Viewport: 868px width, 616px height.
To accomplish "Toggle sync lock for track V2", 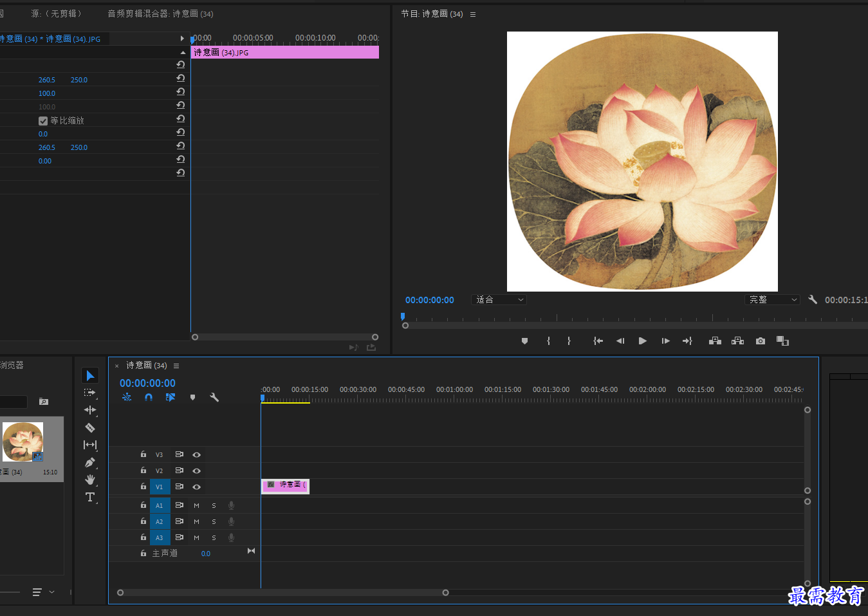I will tap(180, 471).
